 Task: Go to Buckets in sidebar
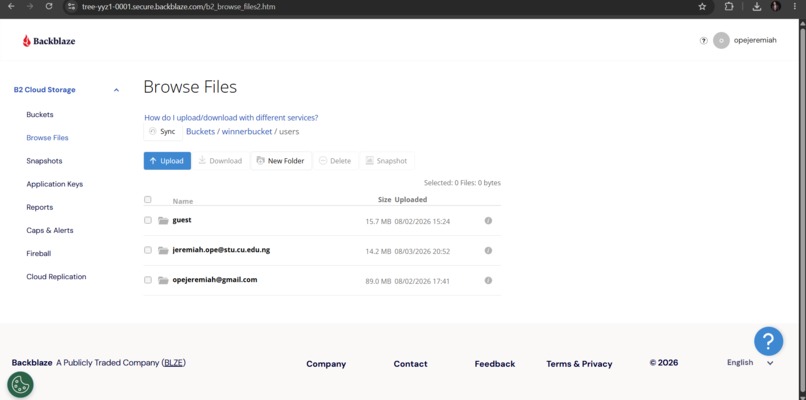pos(40,115)
